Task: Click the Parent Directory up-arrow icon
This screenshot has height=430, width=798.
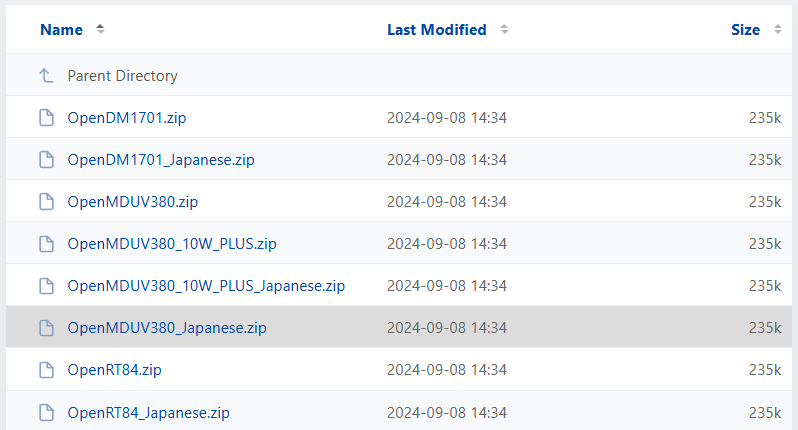Action: 46,76
